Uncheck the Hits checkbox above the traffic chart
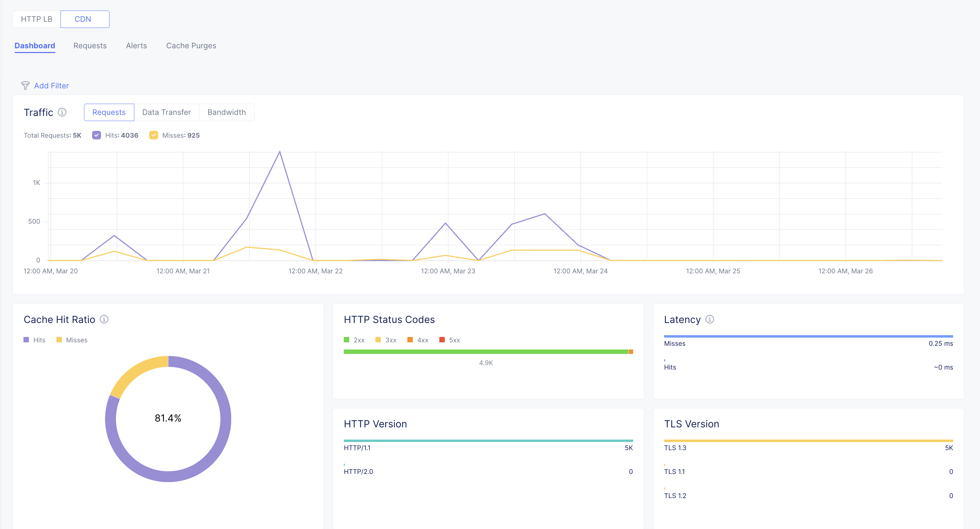This screenshot has height=529, width=980. point(97,135)
